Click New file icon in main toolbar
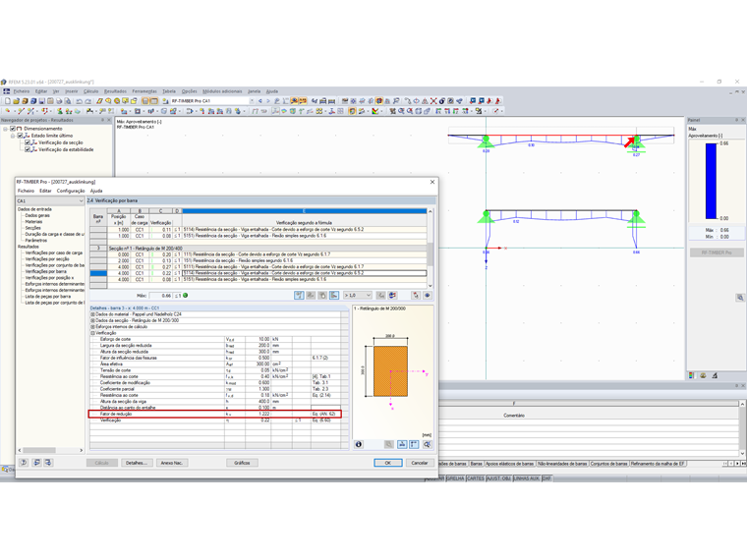 (8, 101)
